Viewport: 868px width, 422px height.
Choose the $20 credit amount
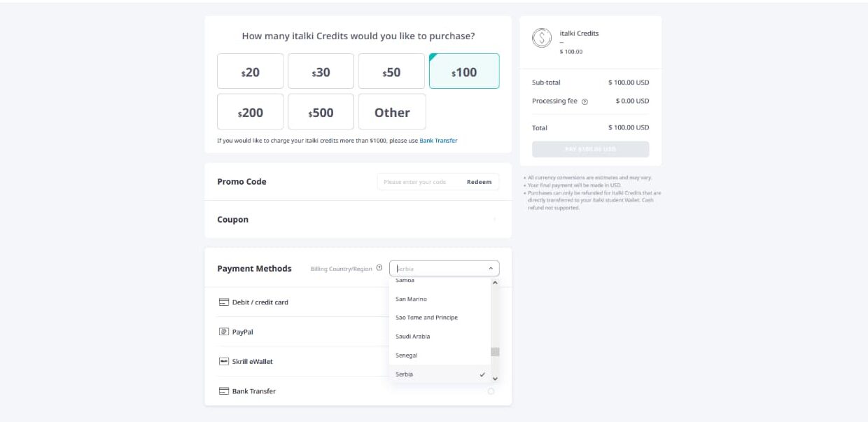251,71
